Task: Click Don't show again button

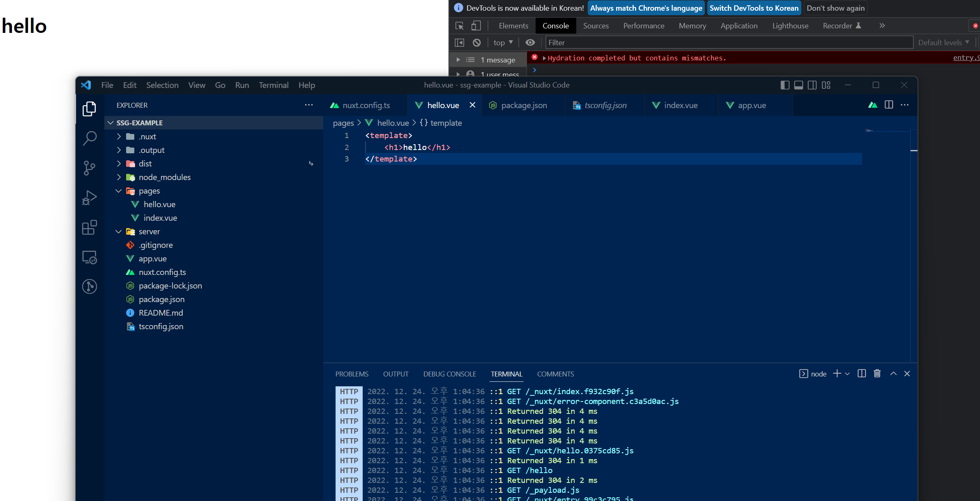Action: (835, 8)
